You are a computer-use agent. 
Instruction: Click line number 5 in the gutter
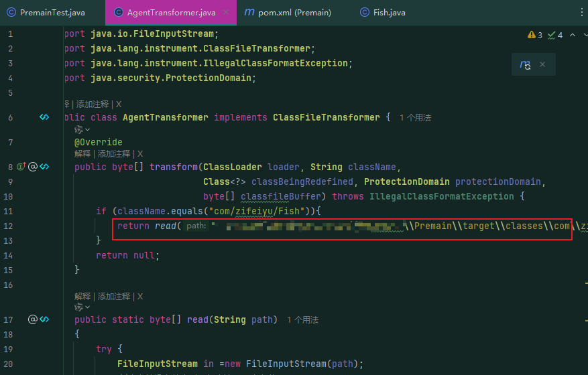10,92
